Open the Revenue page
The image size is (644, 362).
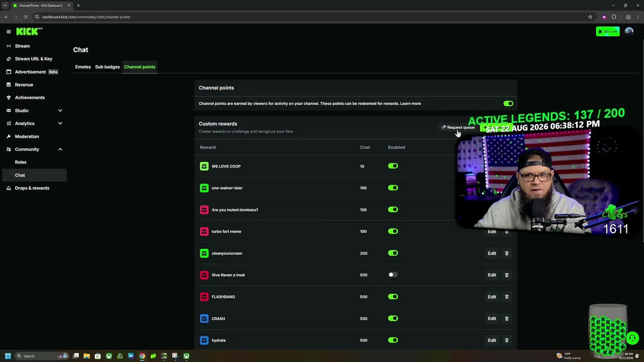(x=24, y=85)
